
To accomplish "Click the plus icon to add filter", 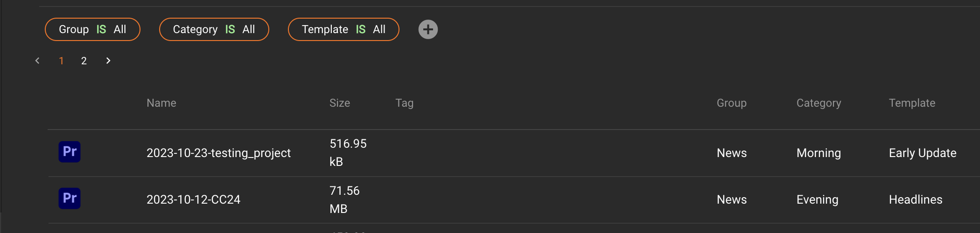I will (428, 29).
